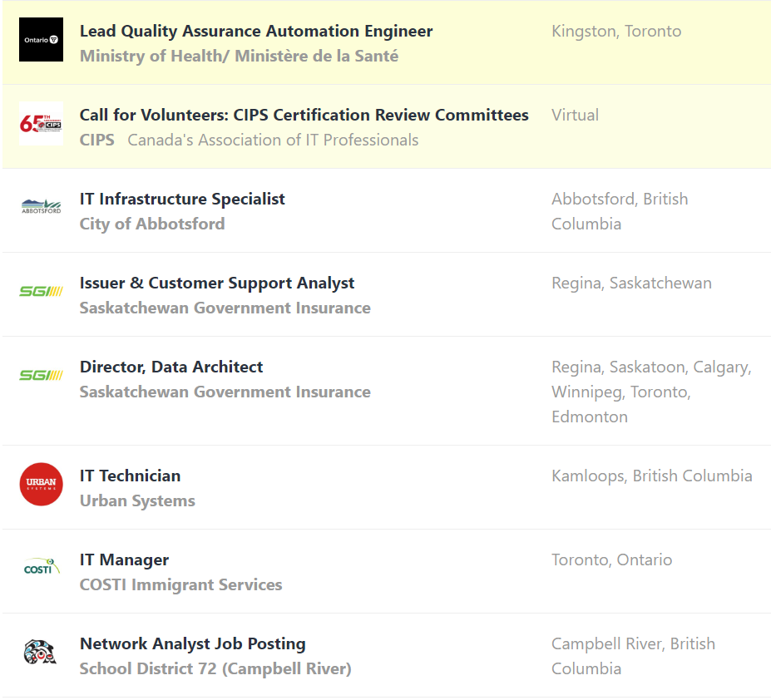Click the CIPS 65th anniversary logo
The image size is (771, 700).
tap(41, 124)
